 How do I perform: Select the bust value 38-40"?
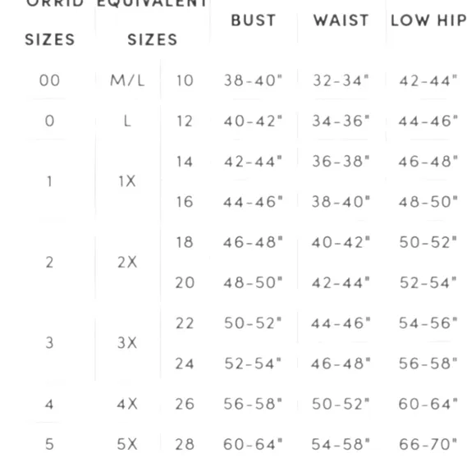click(253, 80)
